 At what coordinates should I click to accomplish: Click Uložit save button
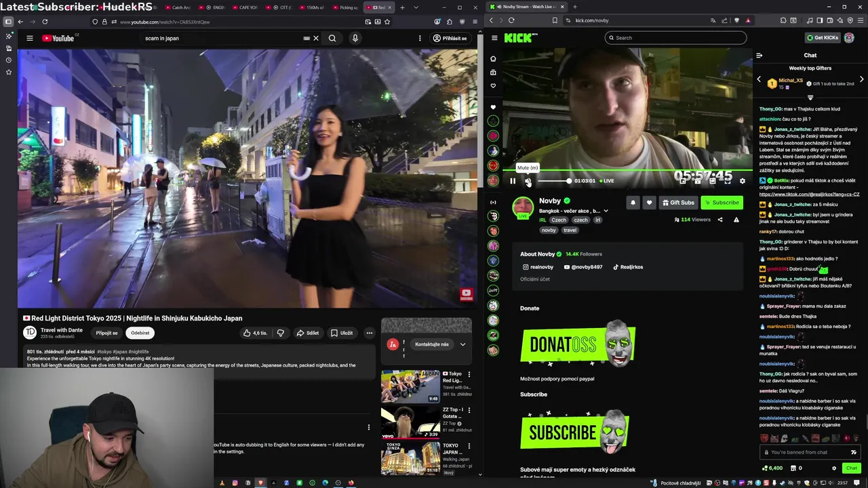[x=342, y=333]
